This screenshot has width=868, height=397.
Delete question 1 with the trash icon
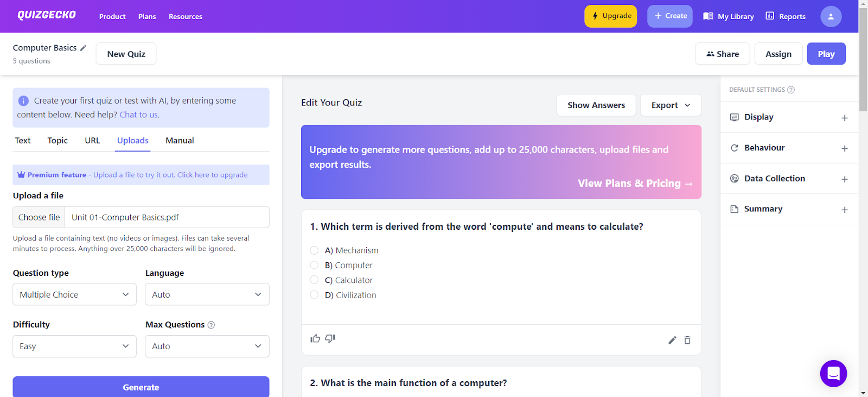pos(687,340)
